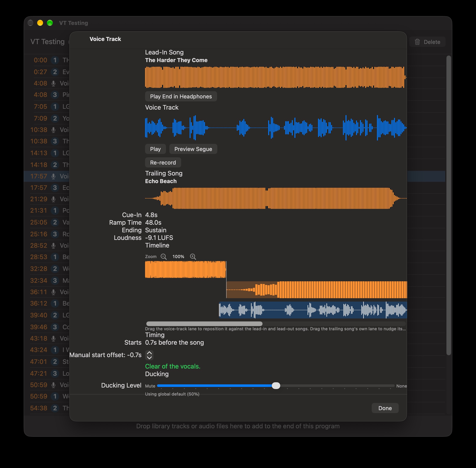Click the microphone icon on the 4:08 row
The image size is (476, 468).
coord(53,83)
